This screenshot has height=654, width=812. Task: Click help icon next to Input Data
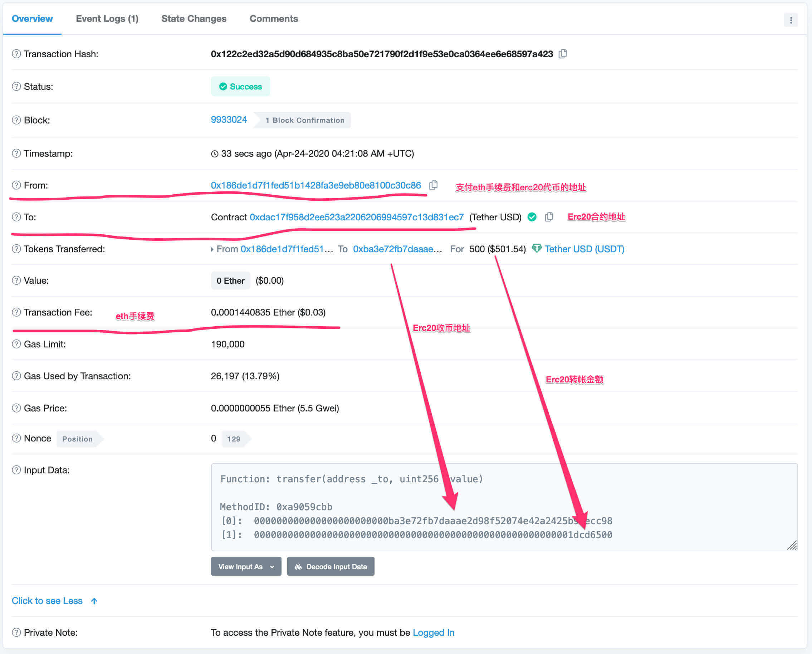[x=16, y=470]
